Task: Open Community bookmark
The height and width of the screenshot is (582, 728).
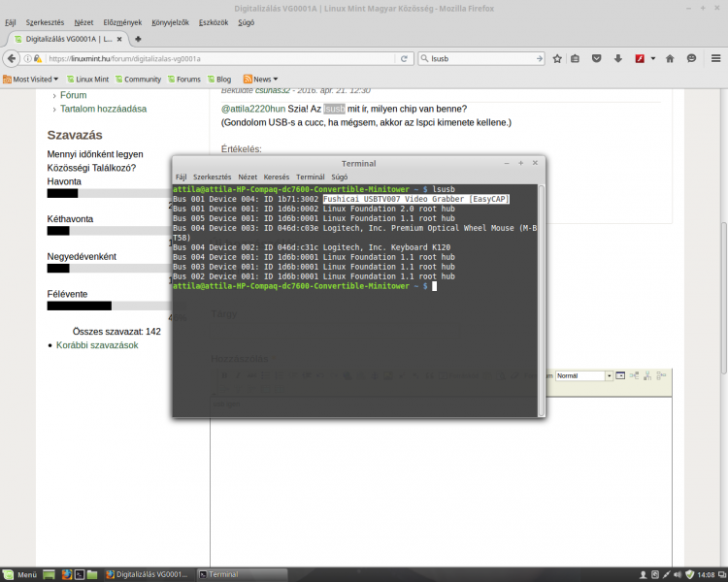Action: click(139, 80)
